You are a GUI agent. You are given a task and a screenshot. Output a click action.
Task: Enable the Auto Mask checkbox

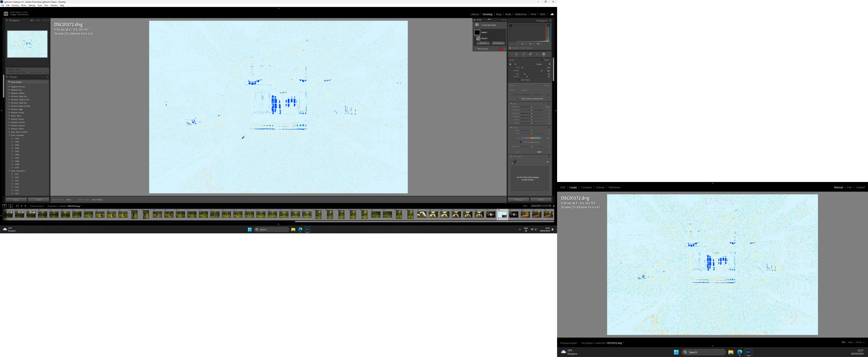point(519,80)
